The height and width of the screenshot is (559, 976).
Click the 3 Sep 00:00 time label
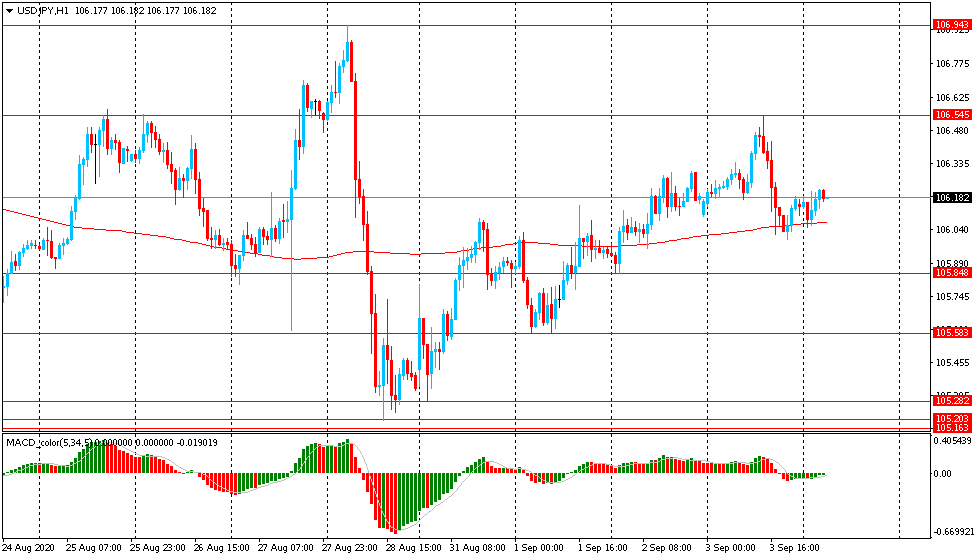tap(731, 548)
